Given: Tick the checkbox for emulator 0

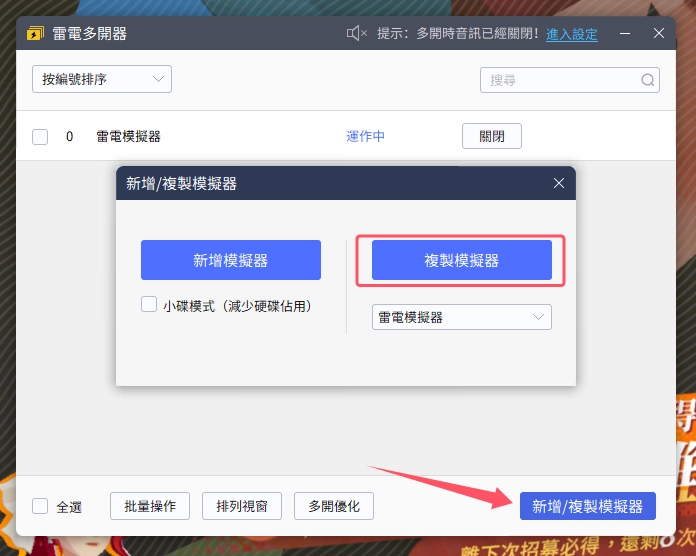Looking at the screenshot, I should click(40, 137).
